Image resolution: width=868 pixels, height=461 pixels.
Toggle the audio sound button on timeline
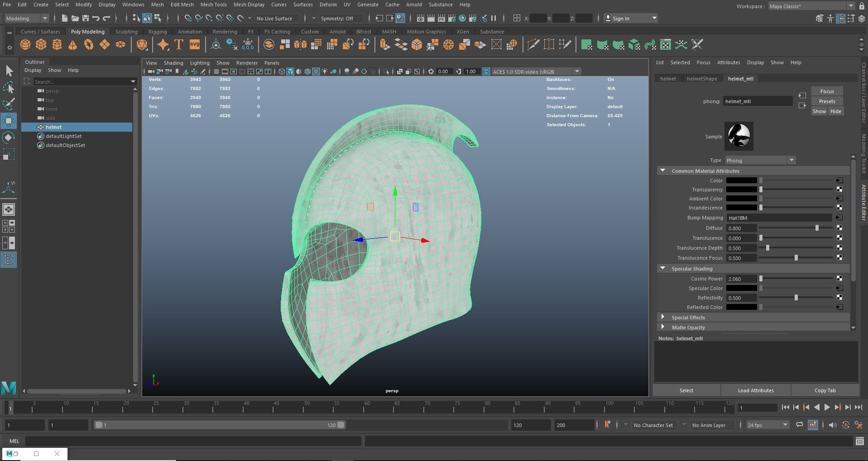click(x=832, y=425)
